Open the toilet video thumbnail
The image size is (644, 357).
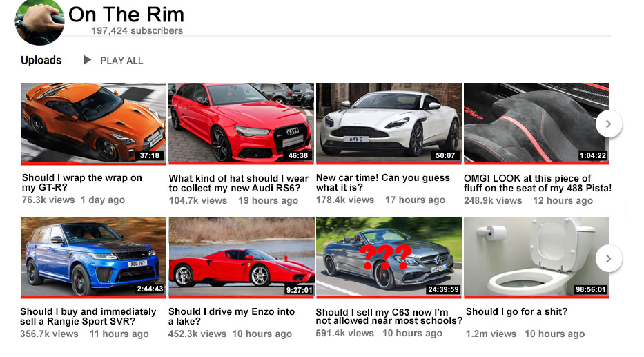536,257
